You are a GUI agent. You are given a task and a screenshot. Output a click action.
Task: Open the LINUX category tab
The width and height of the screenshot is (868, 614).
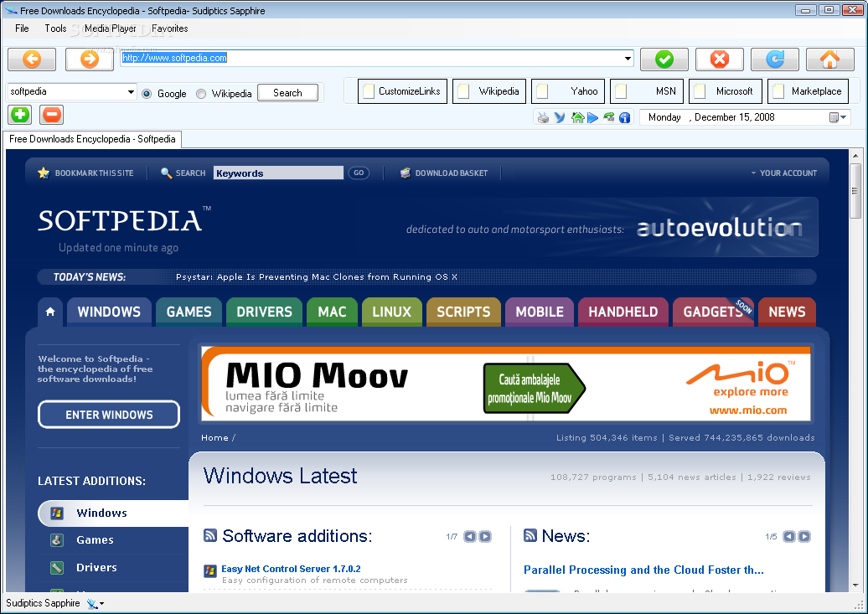click(x=392, y=312)
